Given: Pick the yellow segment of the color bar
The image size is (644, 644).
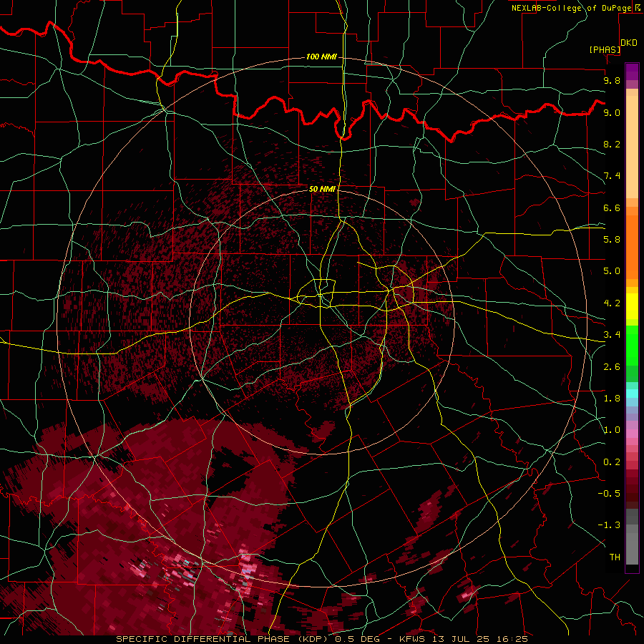Looking at the screenshot, I should [x=632, y=306].
